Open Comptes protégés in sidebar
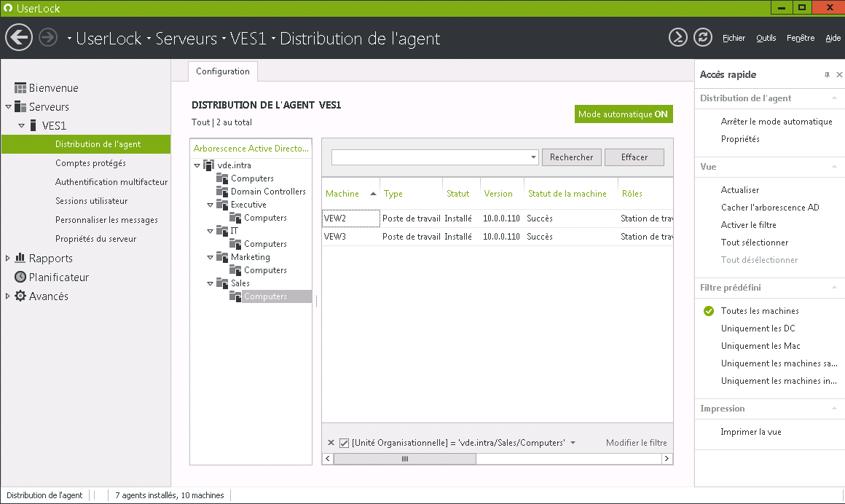845x504 pixels. click(x=90, y=163)
